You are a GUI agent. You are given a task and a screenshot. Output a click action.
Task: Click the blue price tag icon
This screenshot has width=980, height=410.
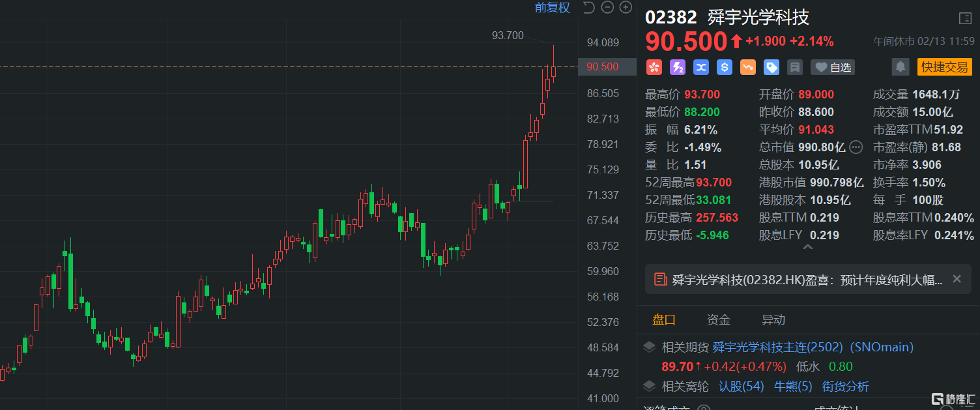[771, 67]
